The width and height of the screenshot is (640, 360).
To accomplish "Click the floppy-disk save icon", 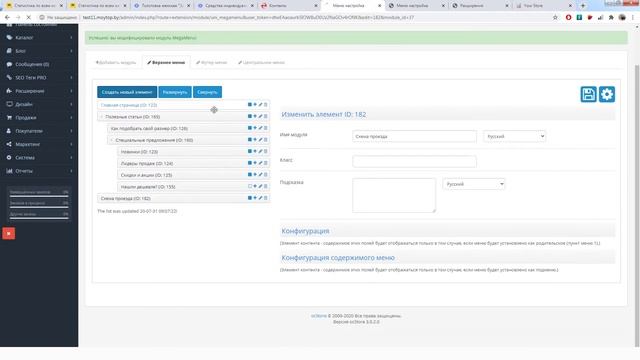I will (588, 94).
